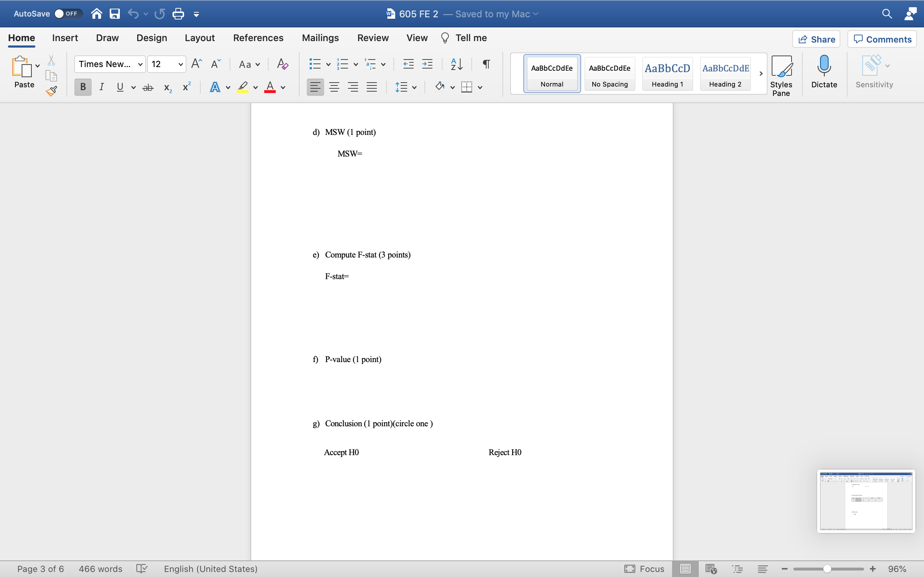Open the font size dropdown

[x=180, y=64]
